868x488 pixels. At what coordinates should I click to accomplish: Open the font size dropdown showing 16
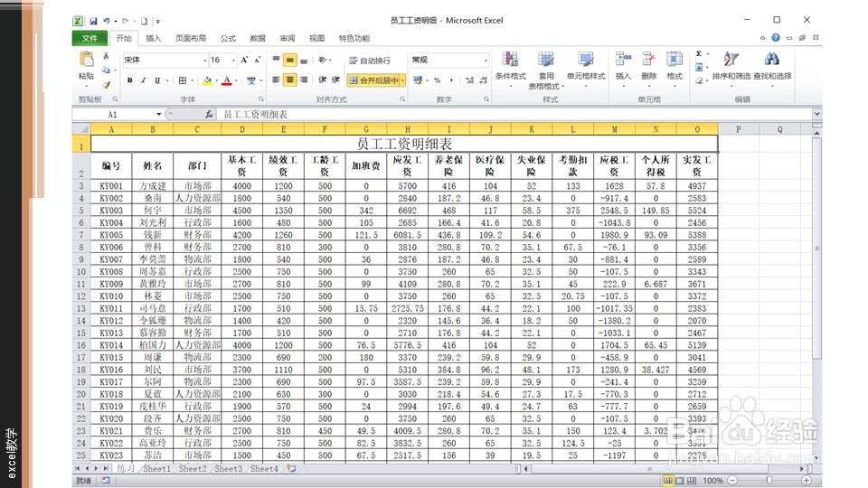pyautogui.click(x=233, y=60)
